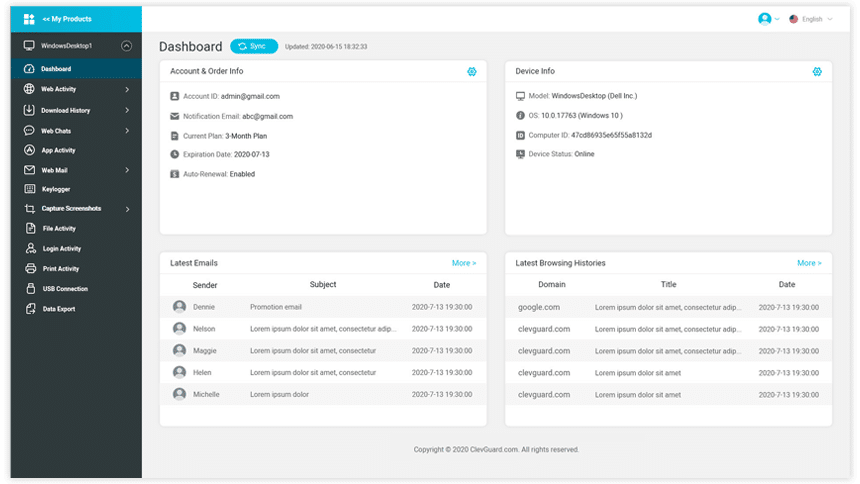Click admin@gmail.com account ID
This screenshot has height=484, width=860.
(250, 96)
